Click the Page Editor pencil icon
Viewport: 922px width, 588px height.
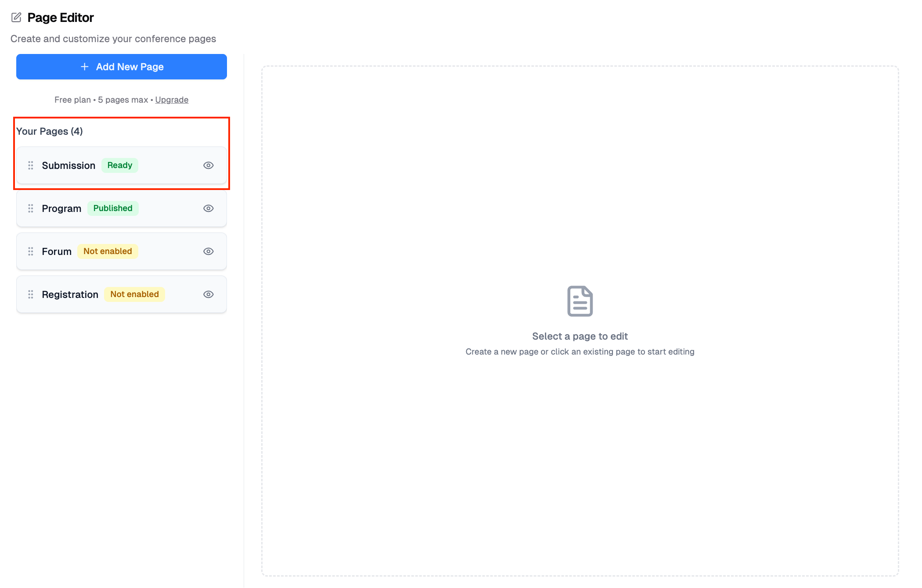[x=16, y=18]
